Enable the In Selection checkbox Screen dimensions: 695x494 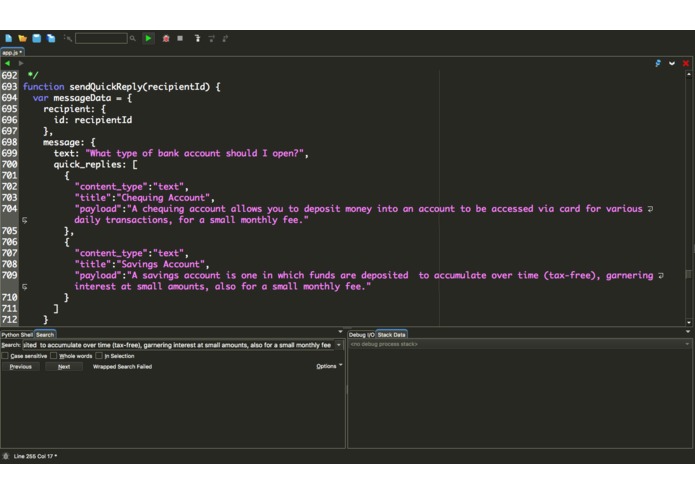tap(99, 356)
